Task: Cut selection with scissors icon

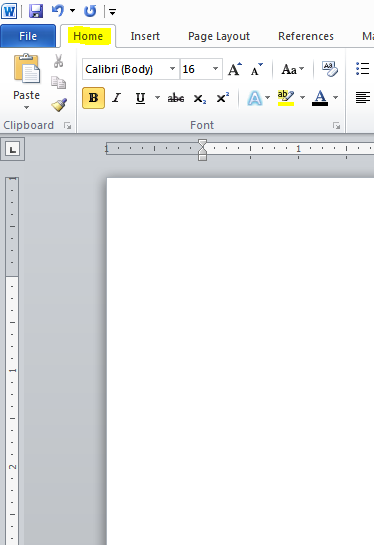Action: pyautogui.click(x=58, y=61)
